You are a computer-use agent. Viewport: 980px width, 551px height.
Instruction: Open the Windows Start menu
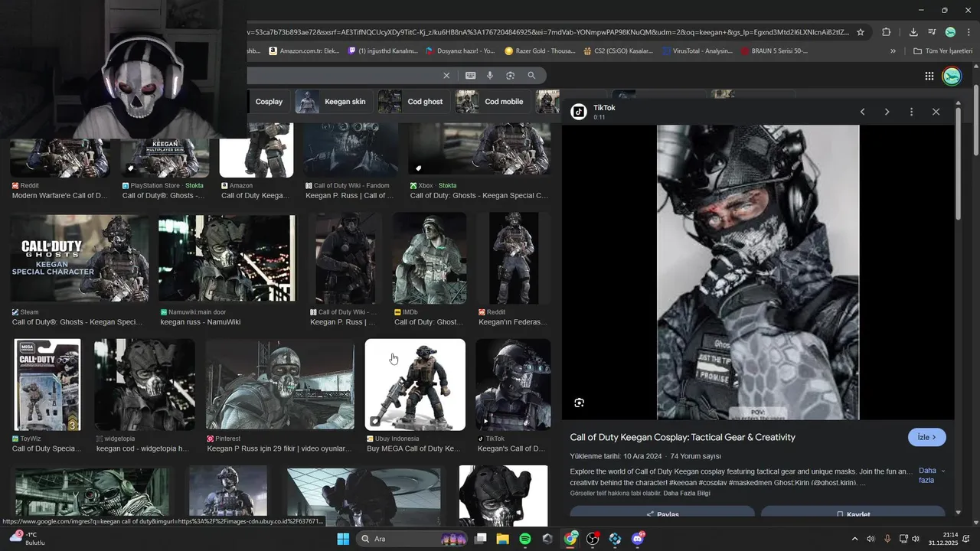(x=343, y=539)
